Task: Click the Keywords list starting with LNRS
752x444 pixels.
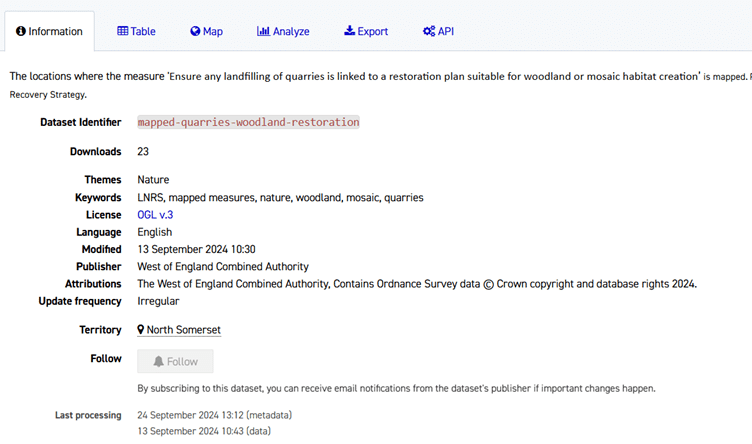Action: 280,198
